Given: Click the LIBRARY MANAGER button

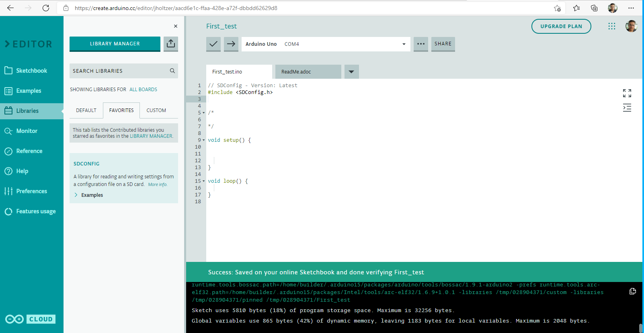Looking at the screenshot, I should point(115,44).
